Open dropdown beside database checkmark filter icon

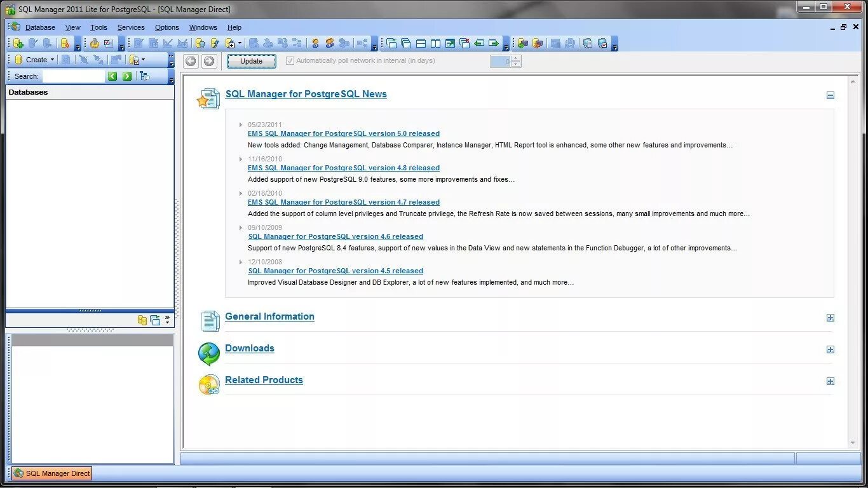coord(143,60)
